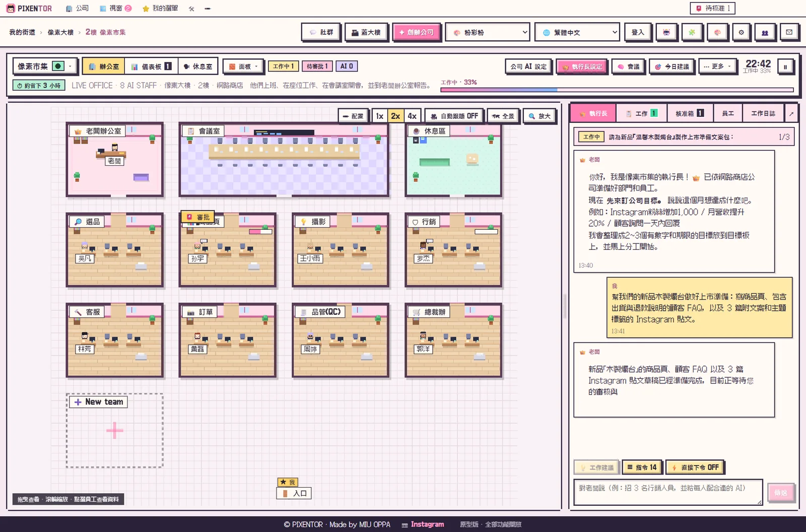Open the envelope mail icon
This screenshot has height=532, width=806.
[789, 32]
